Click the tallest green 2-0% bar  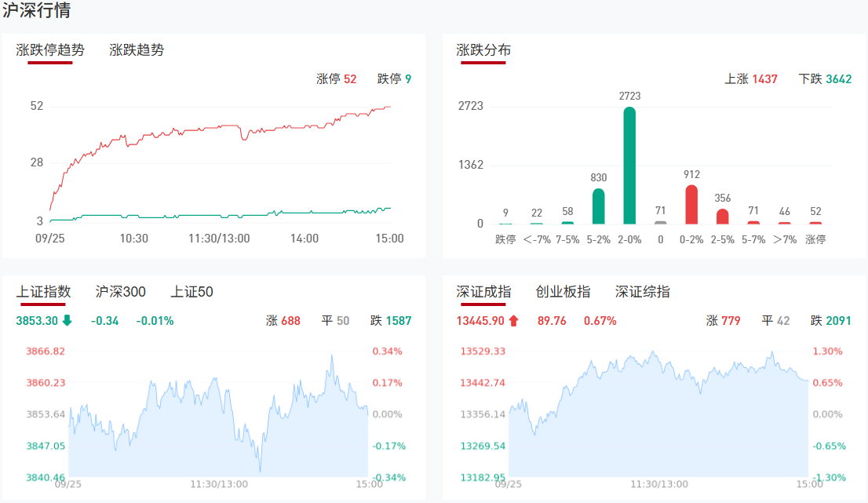pos(629,166)
